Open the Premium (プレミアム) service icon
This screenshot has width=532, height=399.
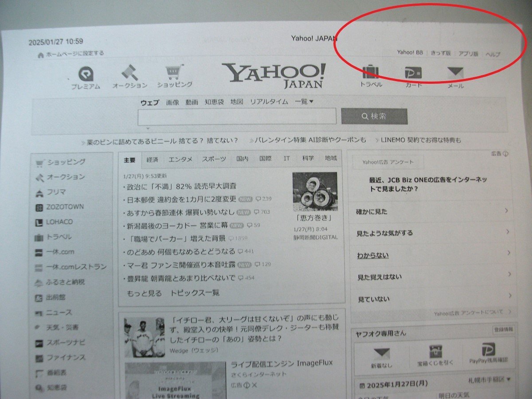pos(85,74)
